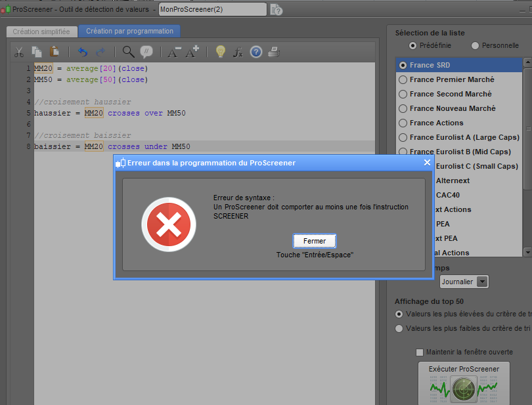Open the Journalier timeframe dropdown
The height and width of the screenshot is (405, 532).
click(464, 282)
